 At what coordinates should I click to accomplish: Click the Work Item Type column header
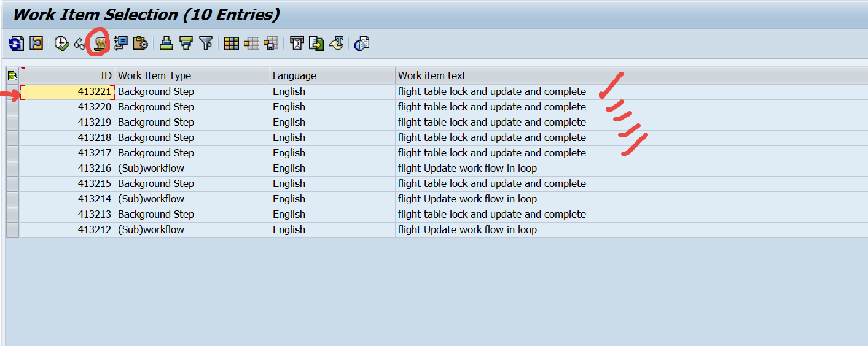(x=192, y=75)
